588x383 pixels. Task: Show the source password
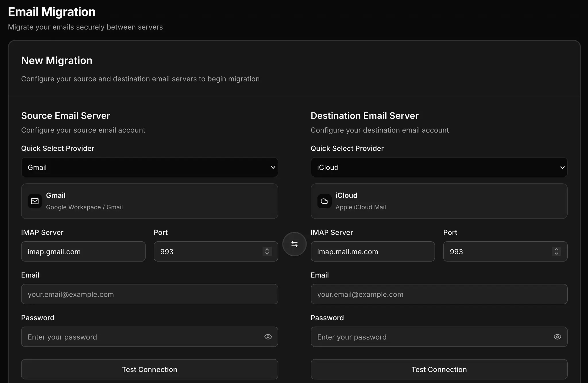point(268,337)
